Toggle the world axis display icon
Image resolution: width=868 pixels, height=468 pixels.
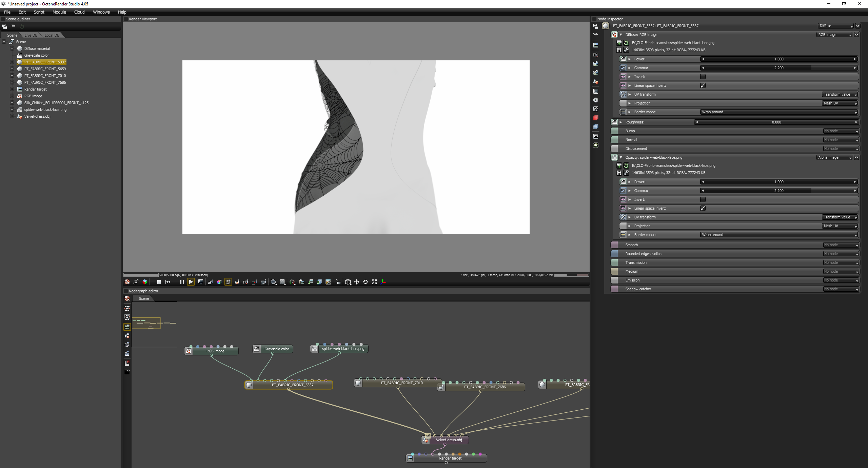coord(383,282)
